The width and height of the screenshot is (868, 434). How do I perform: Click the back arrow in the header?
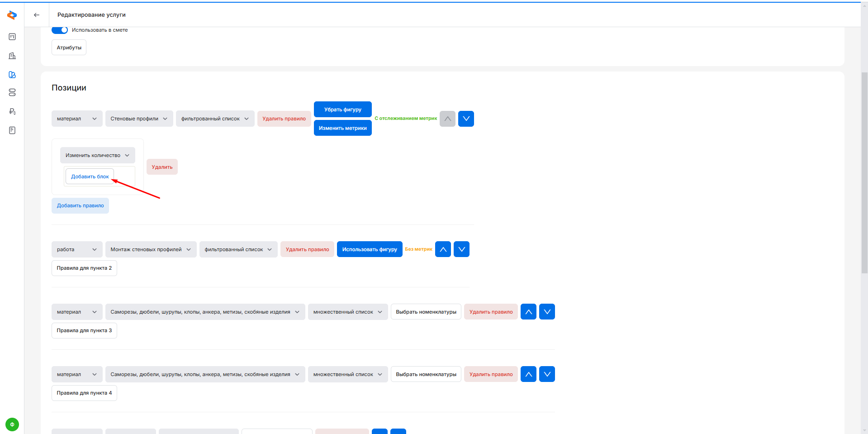(x=37, y=15)
